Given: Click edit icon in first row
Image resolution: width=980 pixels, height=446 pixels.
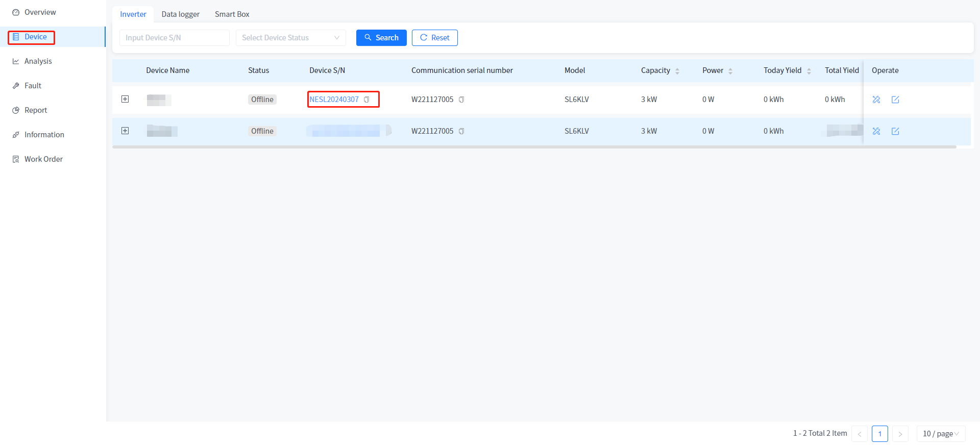Looking at the screenshot, I should click(x=895, y=100).
